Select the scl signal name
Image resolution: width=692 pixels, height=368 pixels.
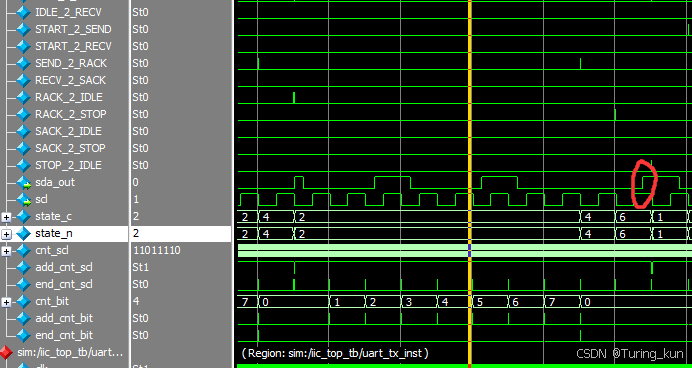click(41, 199)
